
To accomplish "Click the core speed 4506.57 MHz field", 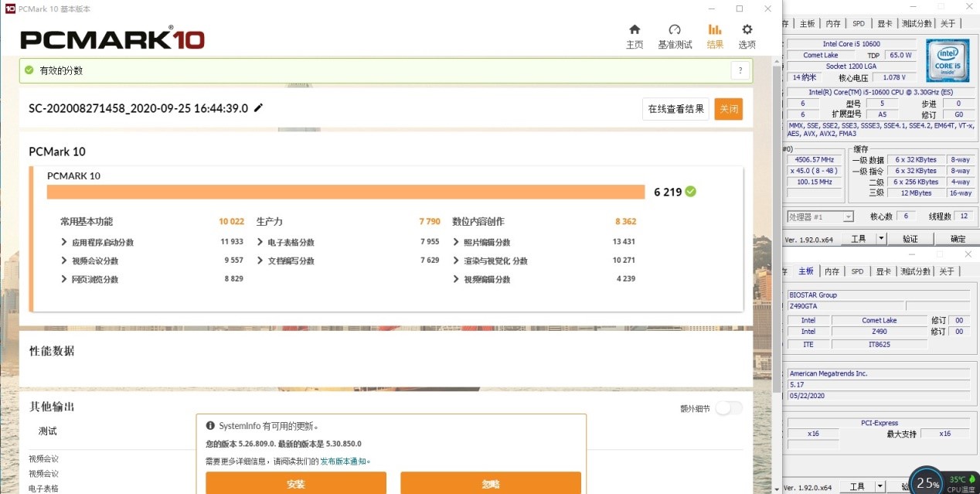I will 815,159.
